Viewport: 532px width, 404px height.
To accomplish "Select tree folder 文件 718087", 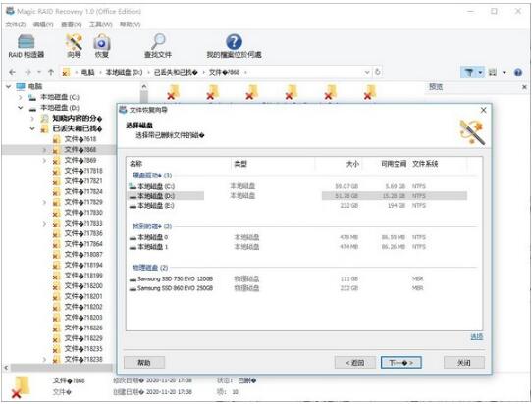I will tap(83, 255).
